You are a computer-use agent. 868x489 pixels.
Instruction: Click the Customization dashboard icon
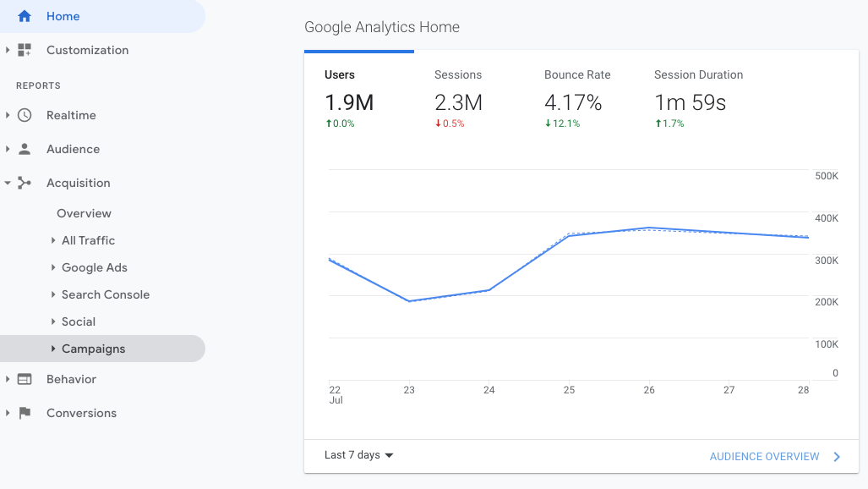click(25, 50)
